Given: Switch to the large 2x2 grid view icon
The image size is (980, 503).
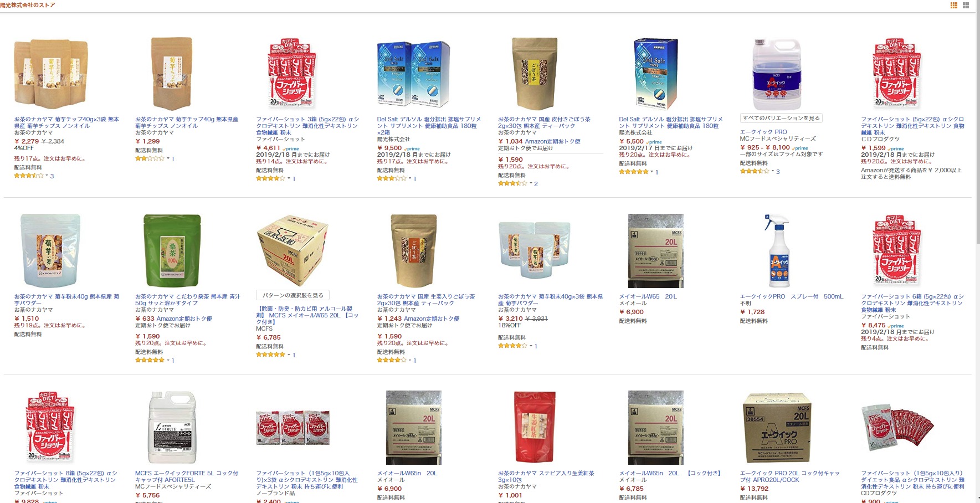Looking at the screenshot, I should [966, 5].
